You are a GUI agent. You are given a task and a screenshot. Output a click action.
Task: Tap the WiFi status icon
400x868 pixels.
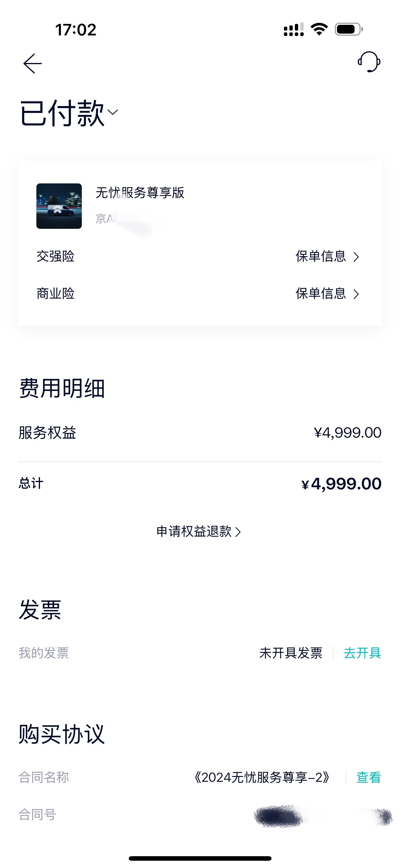[319, 29]
